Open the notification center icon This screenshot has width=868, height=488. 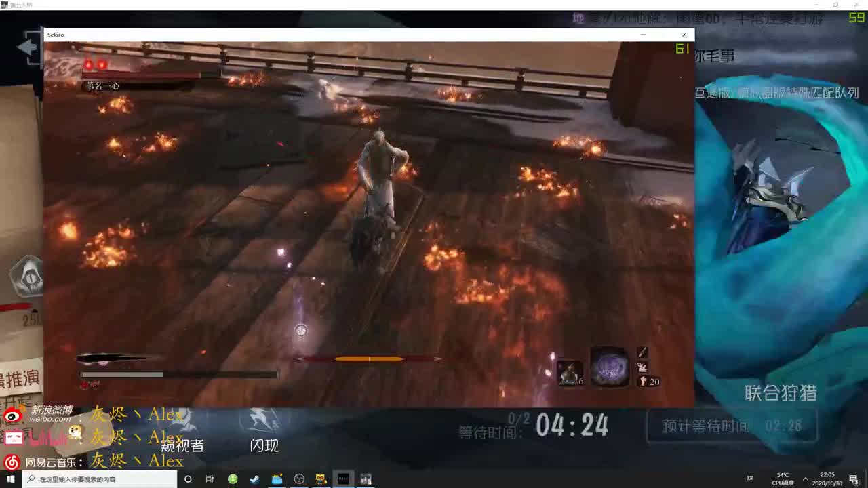pos(855,479)
